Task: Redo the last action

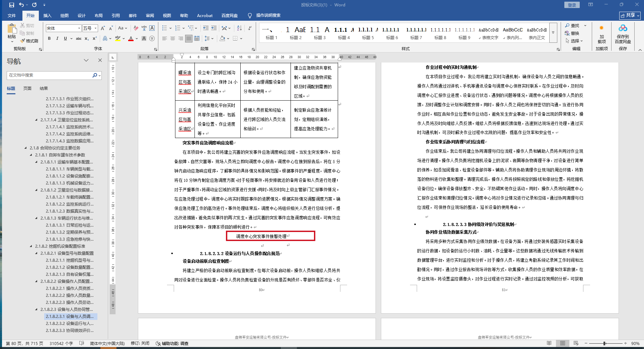Action: (x=34, y=5)
